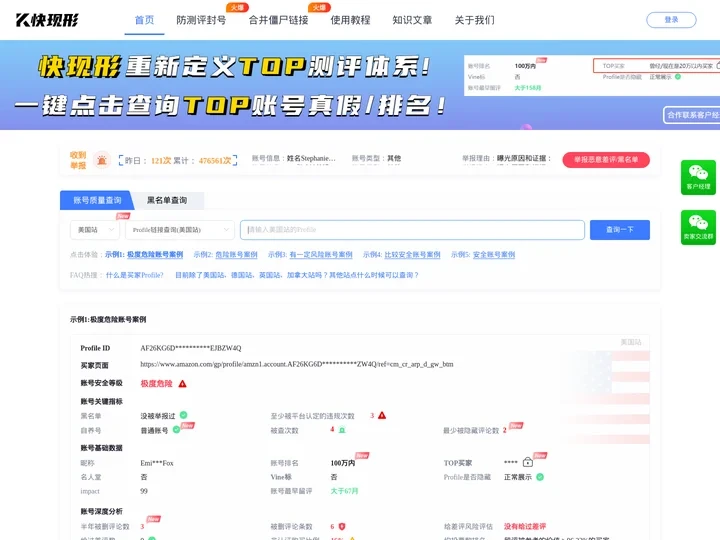The height and width of the screenshot is (540, 720).
Task: Click green icon beside 被查次数 4
Action: [x=342, y=430]
